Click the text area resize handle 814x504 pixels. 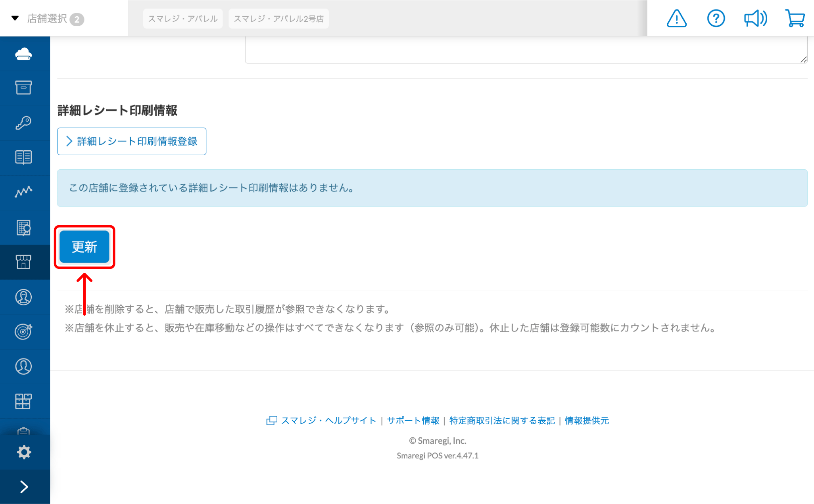[x=803, y=59]
